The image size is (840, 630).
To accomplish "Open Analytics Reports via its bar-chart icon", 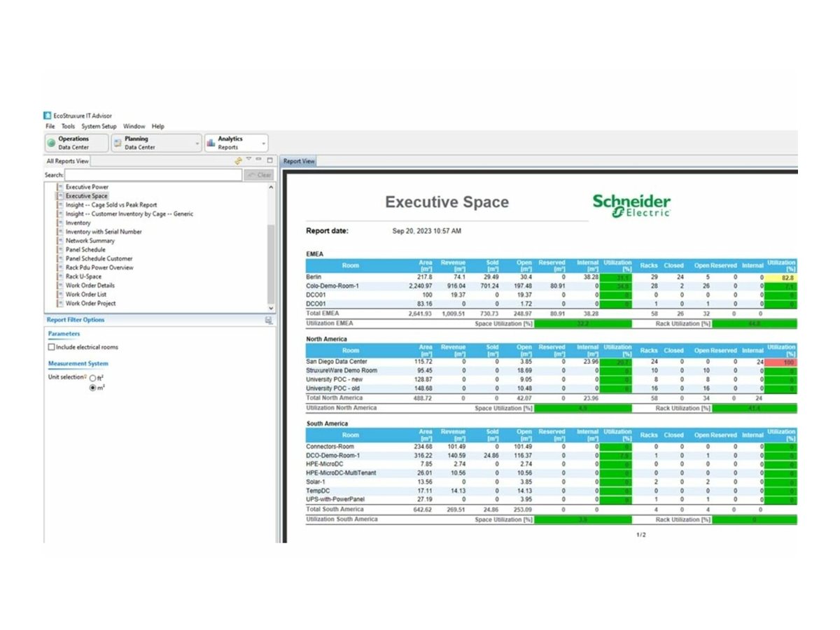I will tap(211, 143).
